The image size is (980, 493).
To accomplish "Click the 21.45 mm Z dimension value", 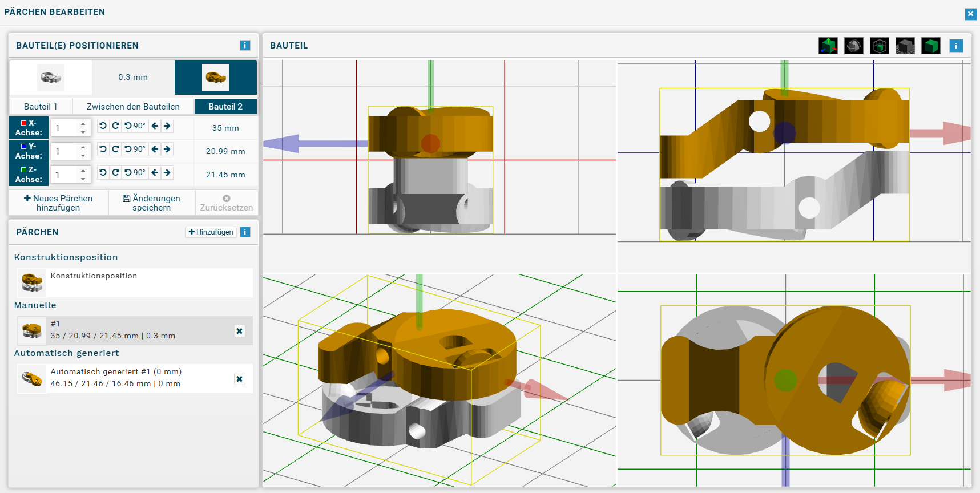I will (x=225, y=175).
